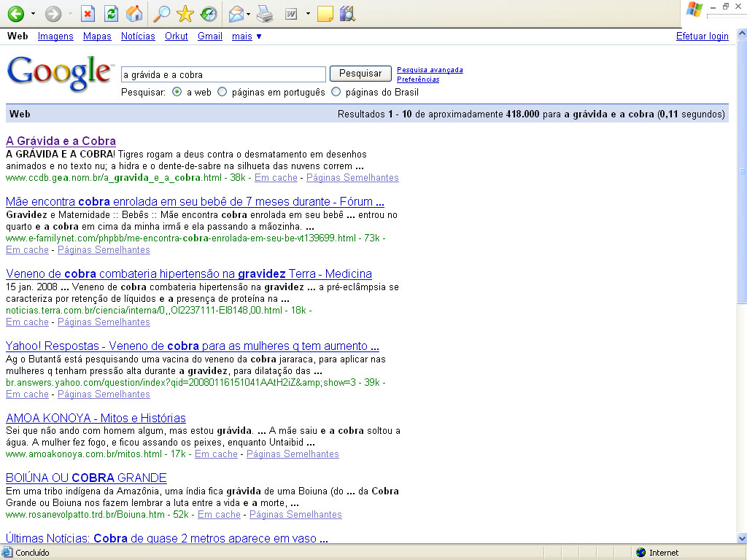Screen dimensions: 747x560
Task: Select the 'a web' radio option
Action: click(x=177, y=93)
